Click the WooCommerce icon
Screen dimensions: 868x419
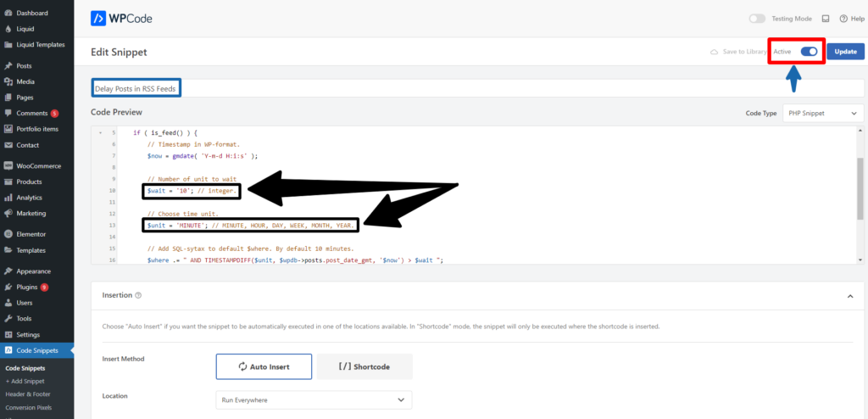point(8,165)
